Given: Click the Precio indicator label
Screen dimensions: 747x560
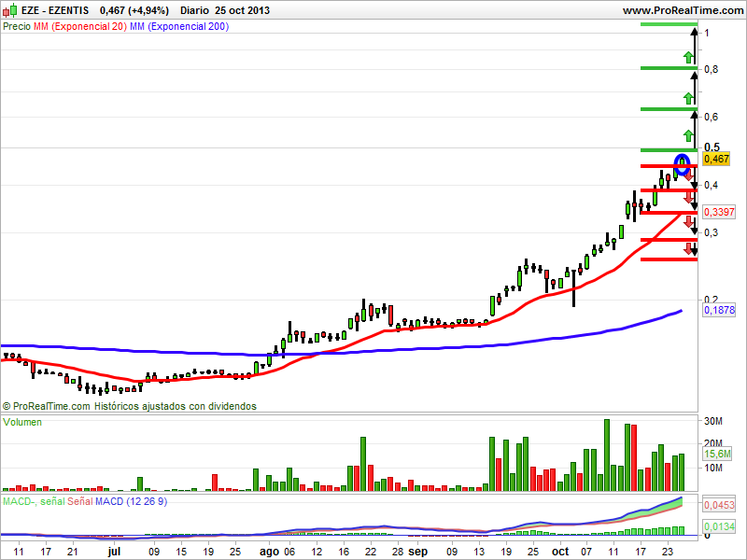Looking at the screenshot, I should point(17,27).
